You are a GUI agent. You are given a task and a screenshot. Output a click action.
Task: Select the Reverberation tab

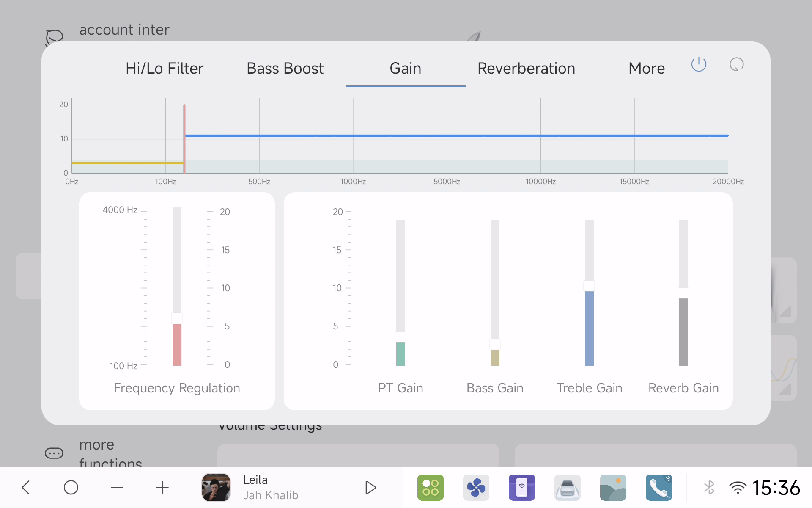pos(526,69)
